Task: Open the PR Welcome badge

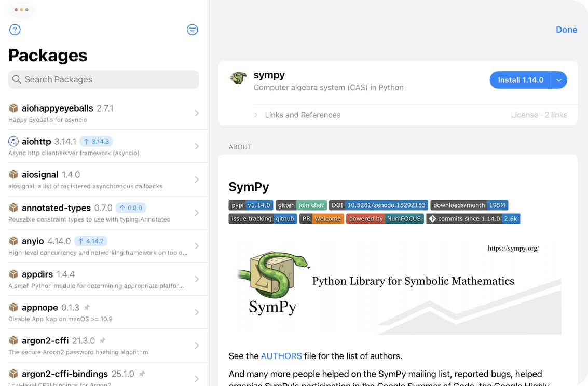Action: click(322, 219)
